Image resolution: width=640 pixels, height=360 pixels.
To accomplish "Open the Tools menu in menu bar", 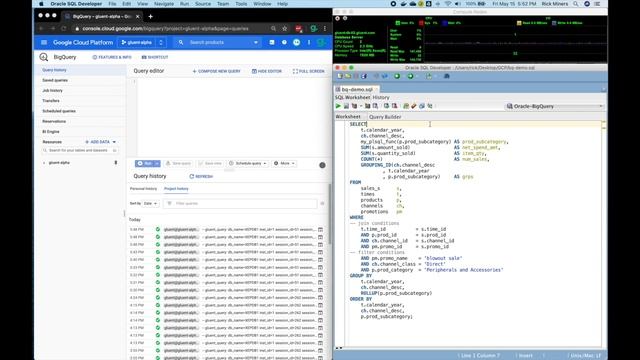I will pyautogui.click(x=241, y=4).
